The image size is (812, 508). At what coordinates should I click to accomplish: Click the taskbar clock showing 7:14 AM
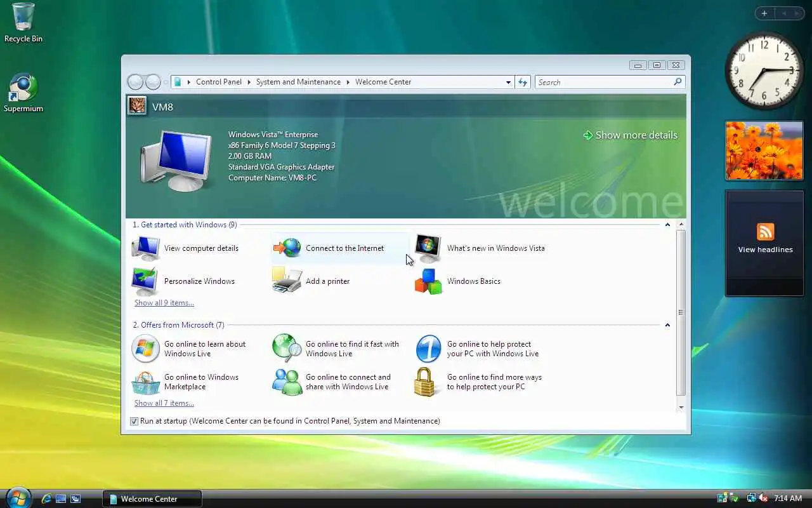[x=787, y=498]
